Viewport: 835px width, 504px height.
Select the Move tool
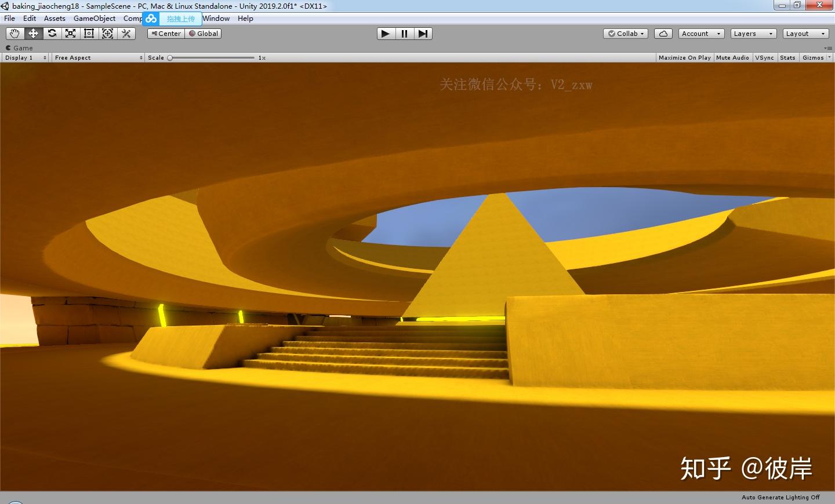(33, 34)
